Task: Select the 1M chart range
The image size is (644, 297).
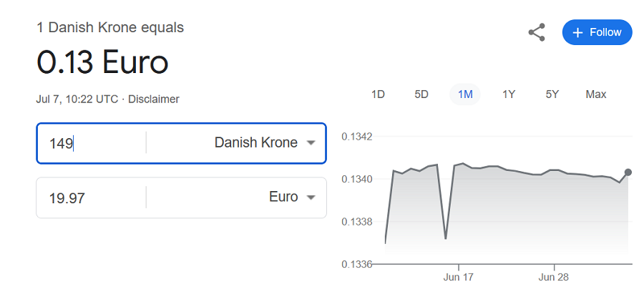Action: 465,94
